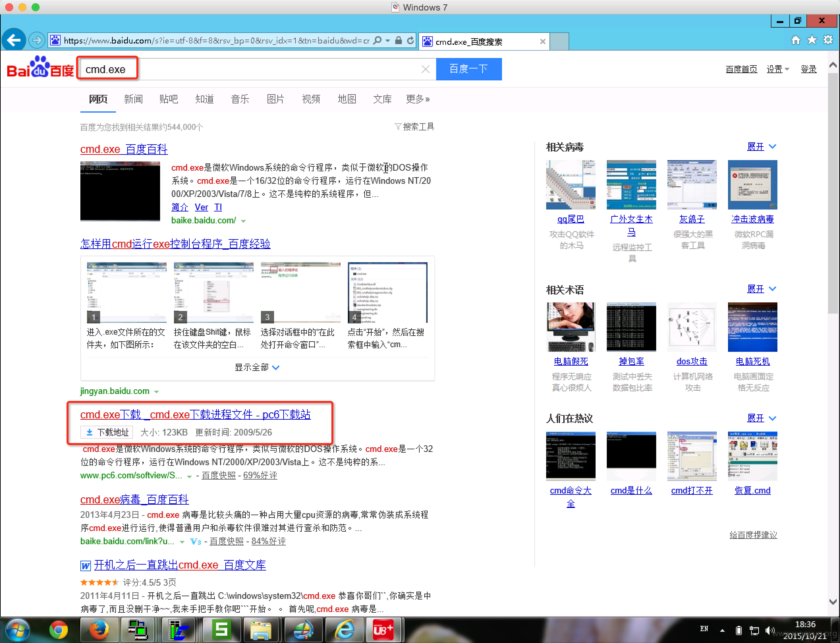
Task: Open the IE home icon
Action: [x=796, y=40]
